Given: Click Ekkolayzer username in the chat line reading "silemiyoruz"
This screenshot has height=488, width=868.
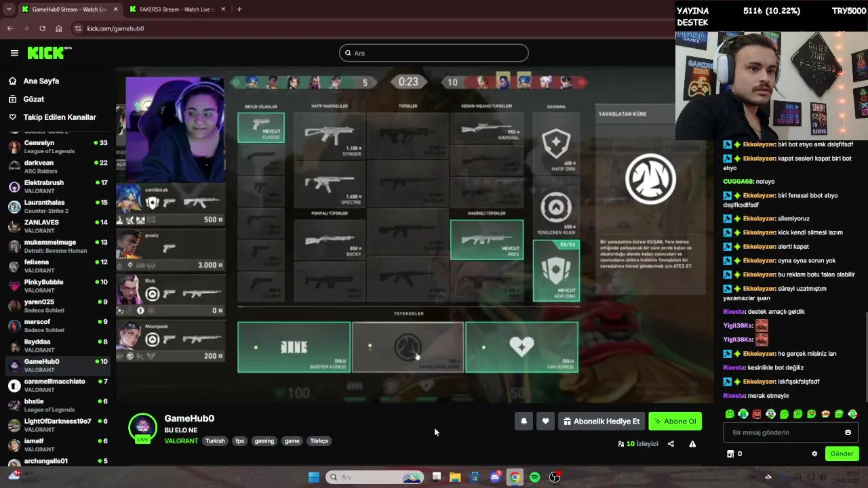Looking at the screenshot, I should (x=759, y=219).
